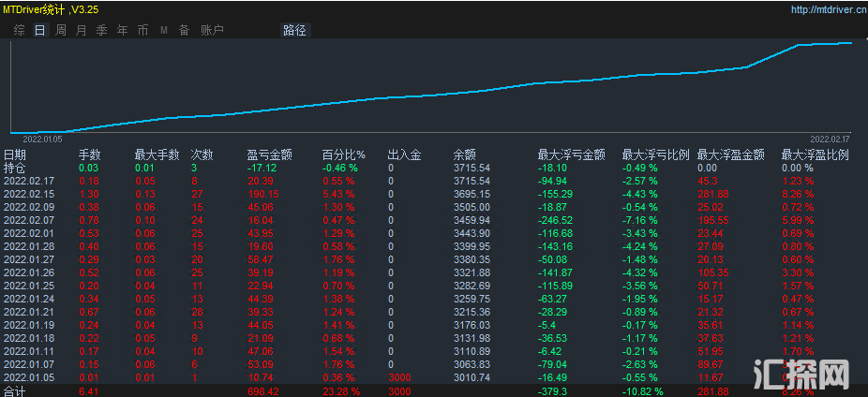Image resolution: width=868 pixels, height=397 pixels.
Task: Select the 季 quarterly tab
Action: 101,30
